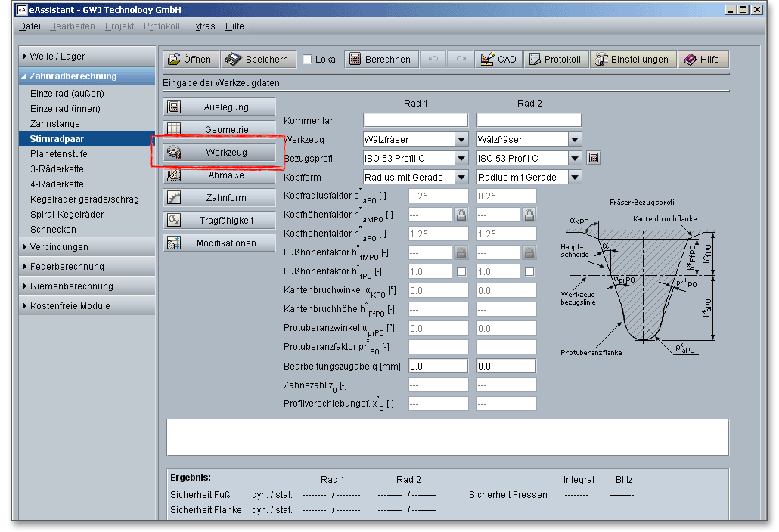Open Rad 1 Werkzeug dropdown
The height and width of the screenshot is (532, 779).
[461, 139]
